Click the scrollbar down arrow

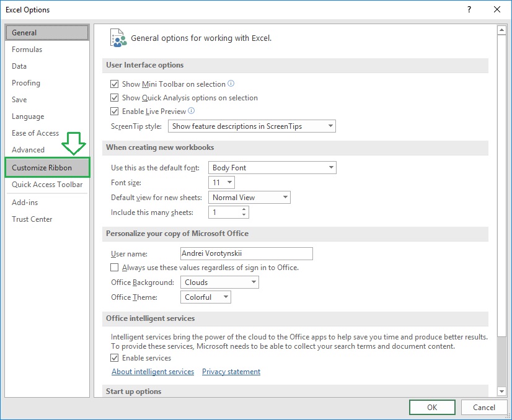(x=501, y=391)
